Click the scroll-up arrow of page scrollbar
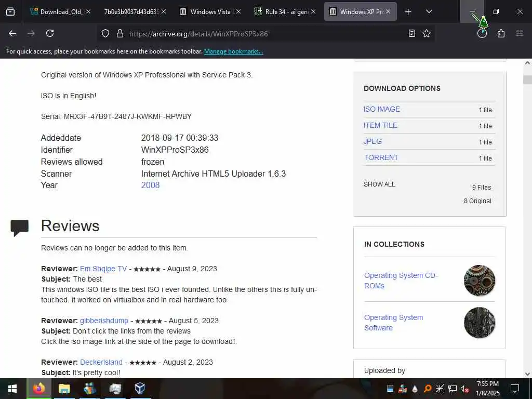The image size is (532, 399). coord(527,63)
